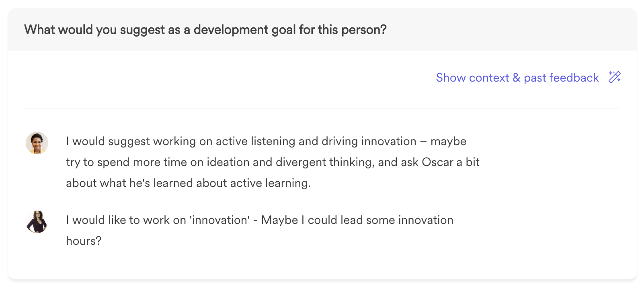Viewport: 644px width, 287px height.
Task: Click the quoted word 'innovation' in second response
Action: [219, 220]
